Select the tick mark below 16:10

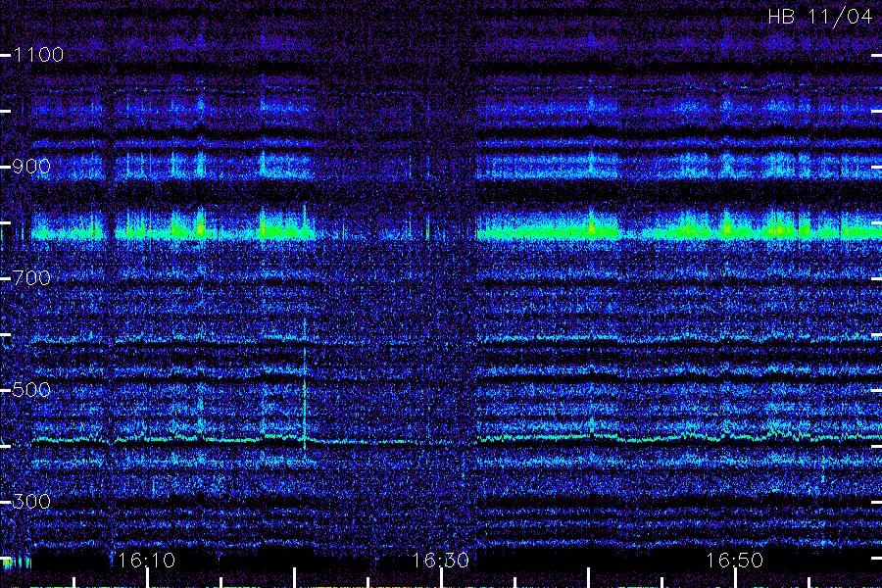coord(147,578)
